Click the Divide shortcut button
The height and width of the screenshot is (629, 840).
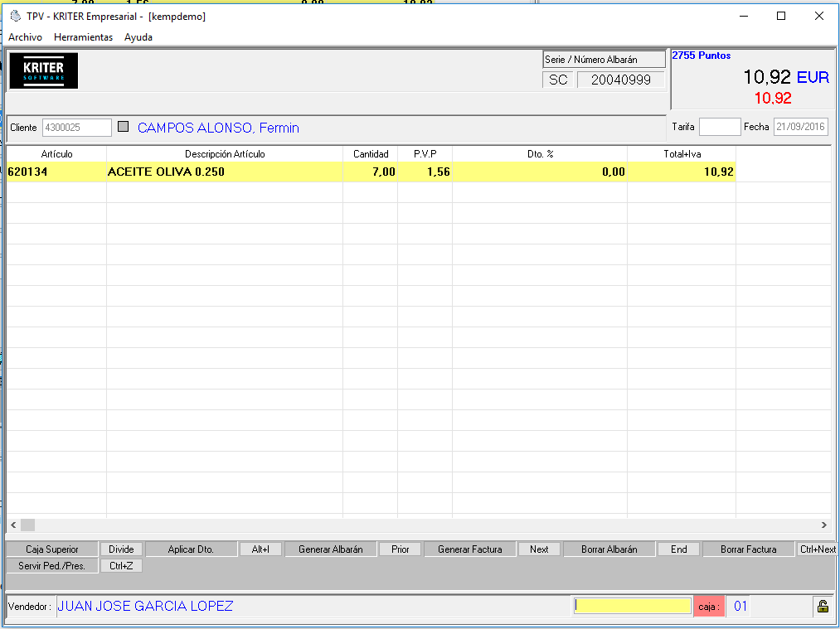click(121, 549)
